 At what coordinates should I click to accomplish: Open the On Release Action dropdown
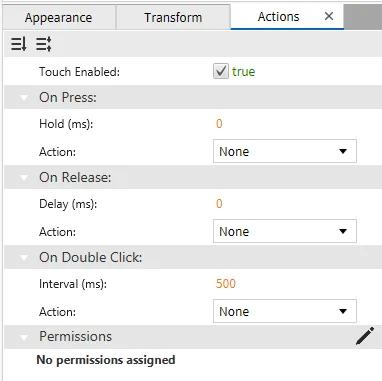(285, 231)
